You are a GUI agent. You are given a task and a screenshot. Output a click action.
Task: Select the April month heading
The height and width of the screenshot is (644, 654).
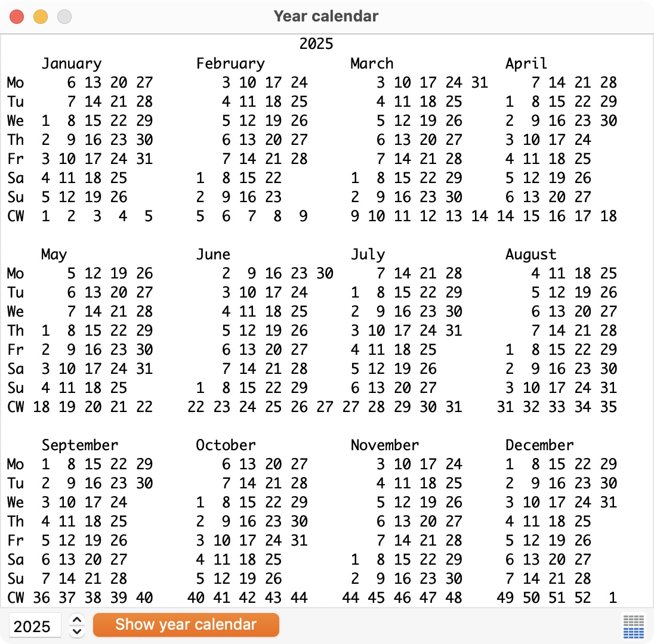coord(526,63)
